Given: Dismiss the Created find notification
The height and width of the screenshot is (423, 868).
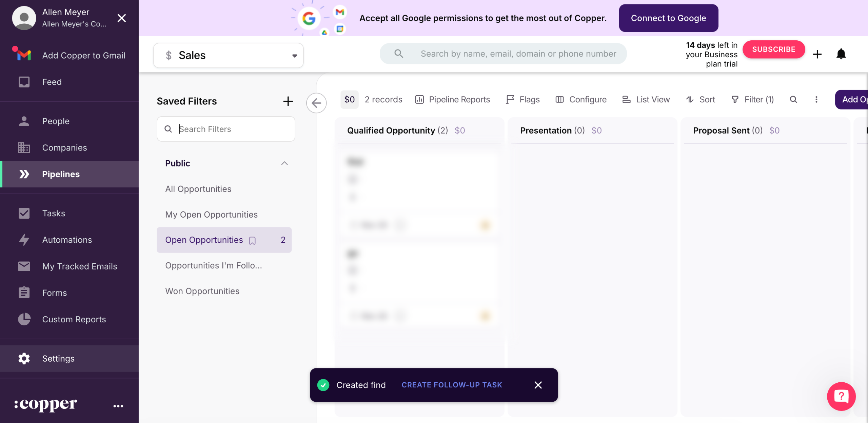Looking at the screenshot, I should tap(538, 385).
